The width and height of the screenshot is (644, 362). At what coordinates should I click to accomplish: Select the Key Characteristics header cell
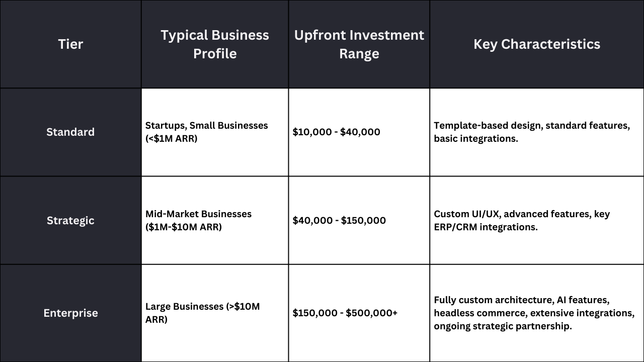pos(537,44)
